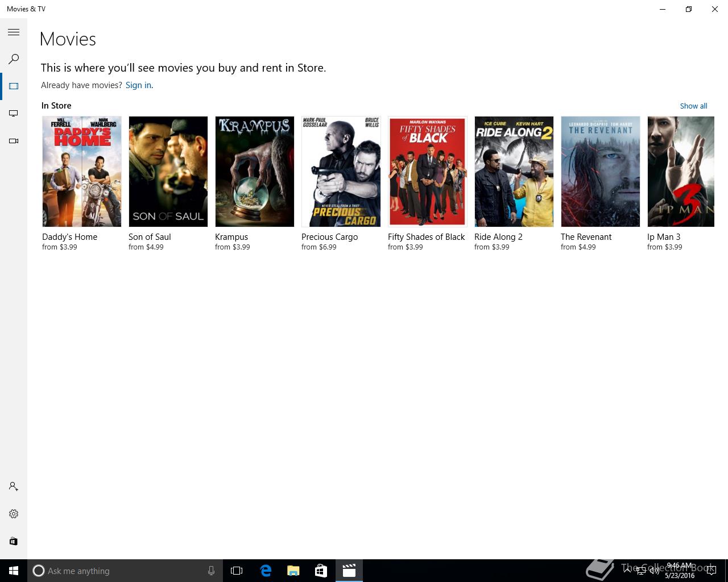
Task: Open the Ride Along 2 poster
Action: (514, 172)
